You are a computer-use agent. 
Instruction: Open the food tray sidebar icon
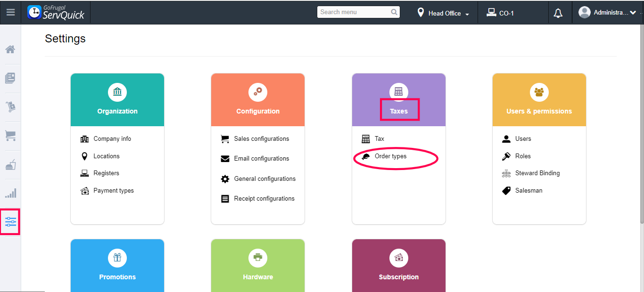pyautogui.click(x=10, y=165)
